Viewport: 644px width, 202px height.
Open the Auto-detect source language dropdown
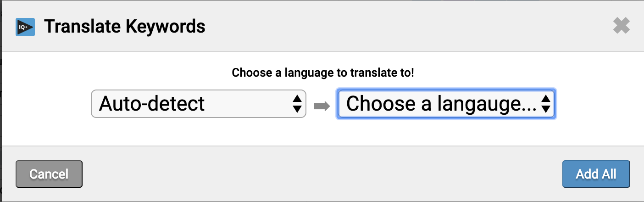pos(199,104)
